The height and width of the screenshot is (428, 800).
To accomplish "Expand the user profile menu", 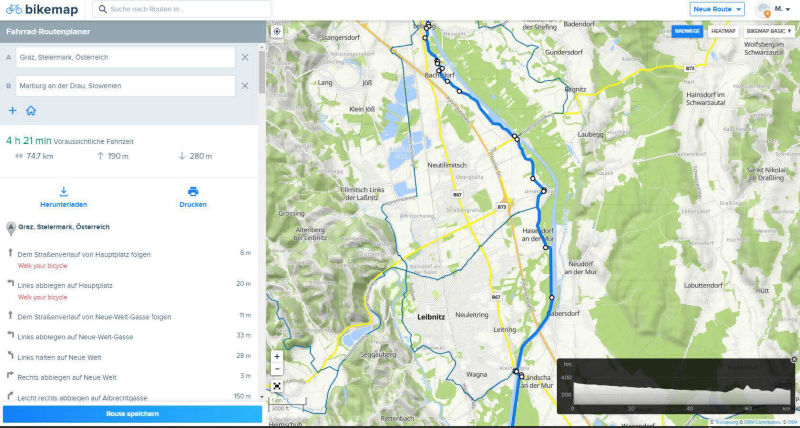I will [x=774, y=9].
